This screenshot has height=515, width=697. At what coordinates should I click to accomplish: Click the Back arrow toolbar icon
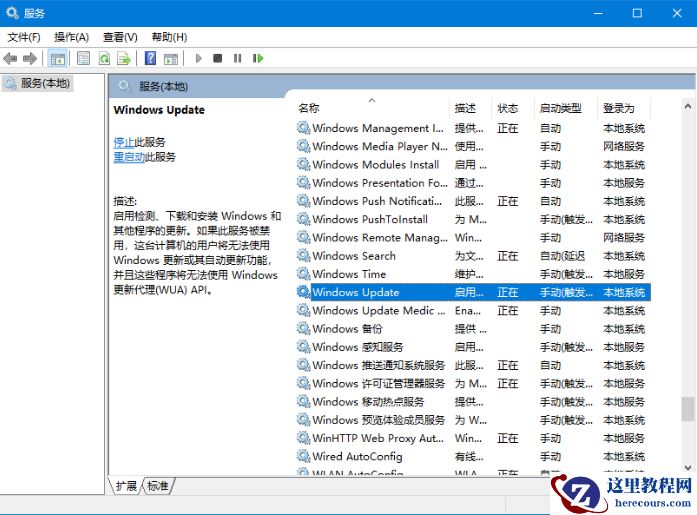coord(10,58)
